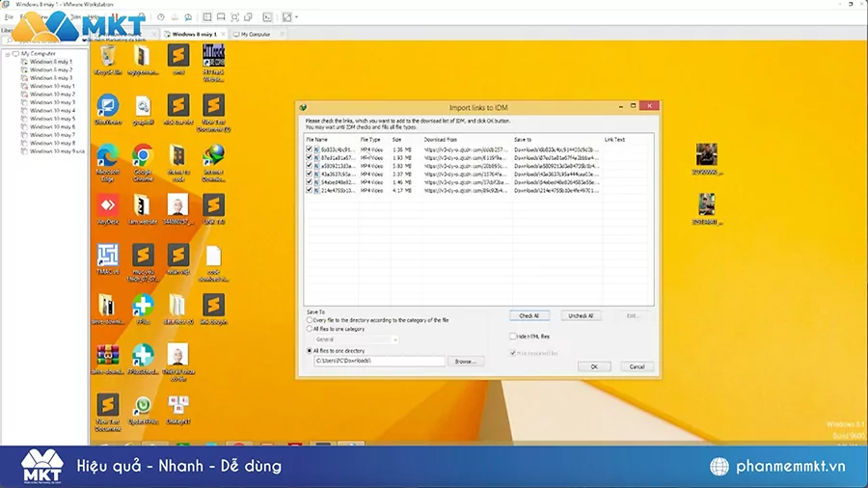Select 'Windows 10 máy 8' in VMware library
The width and height of the screenshot is (868, 488).
pyautogui.click(x=53, y=143)
